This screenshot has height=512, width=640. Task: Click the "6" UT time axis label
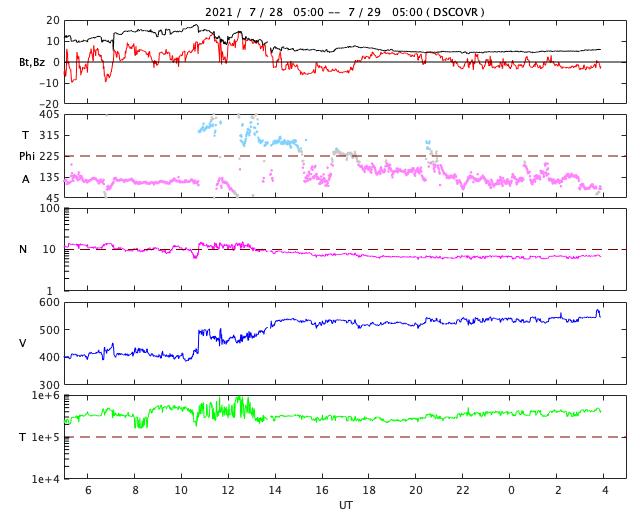coord(88,490)
